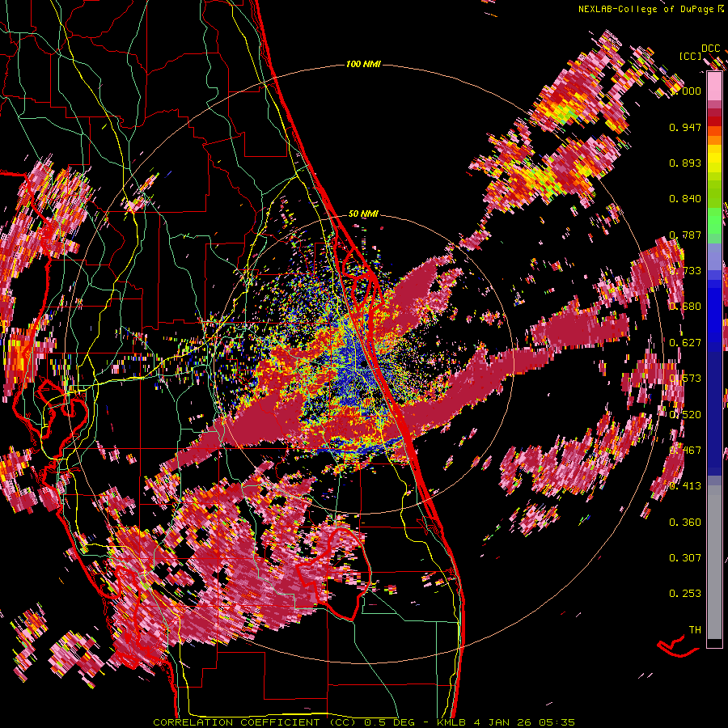Click the 0.360 scale value
This screenshot has width=728, height=728.
(x=685, y=523)
